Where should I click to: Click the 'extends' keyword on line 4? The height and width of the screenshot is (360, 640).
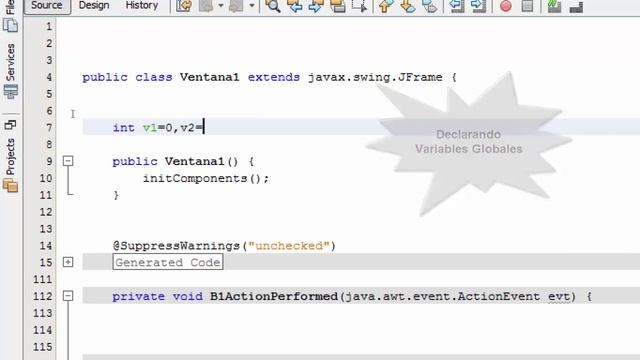tap(273, 77)
